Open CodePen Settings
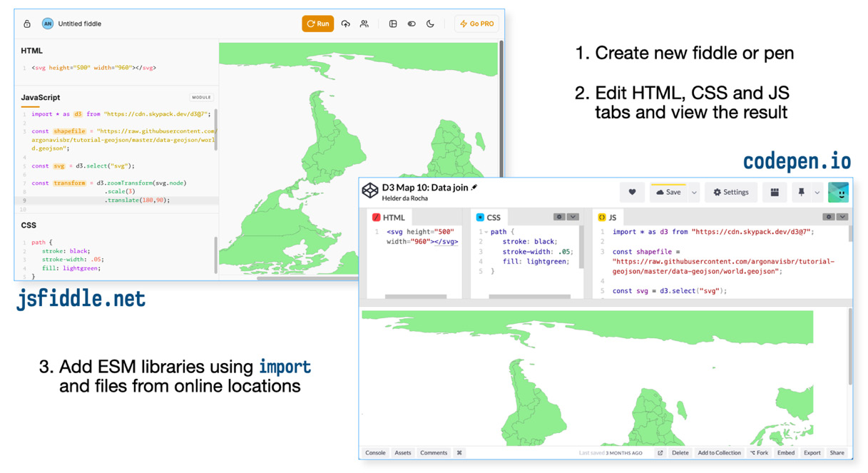This screenshot has width=868, height=473. [x=731, y=192]
